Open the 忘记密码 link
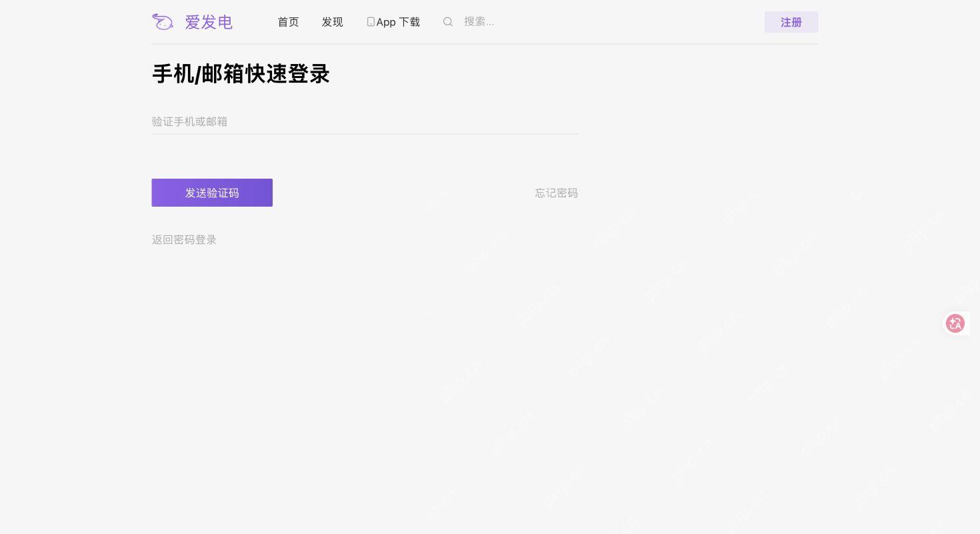This screenshot has height=534, width=980. point(557,193)
